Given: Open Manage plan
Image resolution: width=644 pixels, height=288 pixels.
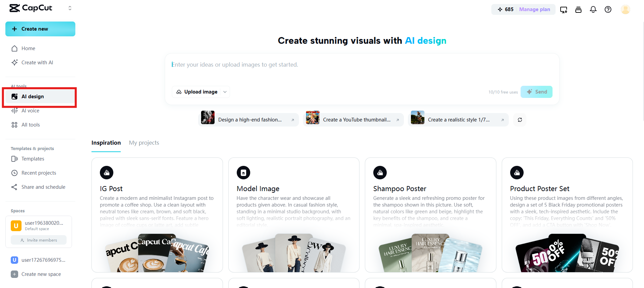Looking at the screenshot, I should click(x=535, y=9).
